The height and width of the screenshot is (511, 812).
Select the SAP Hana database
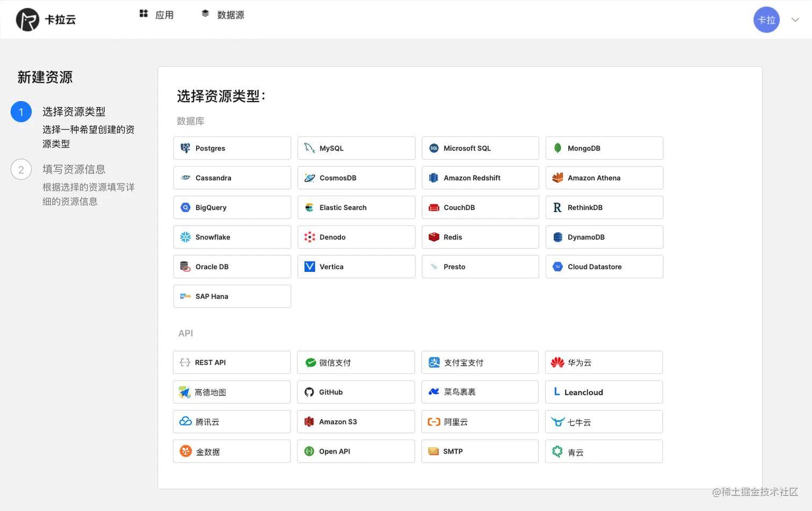(232, 296)
